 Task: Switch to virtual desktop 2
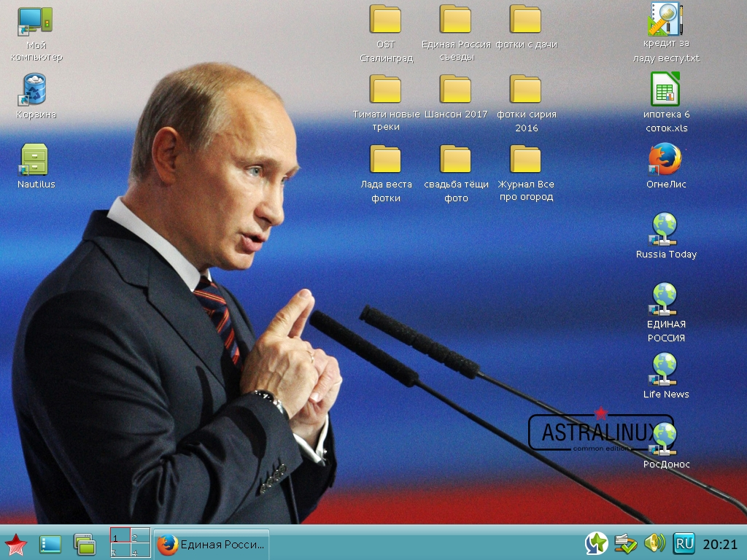(141, 535)
